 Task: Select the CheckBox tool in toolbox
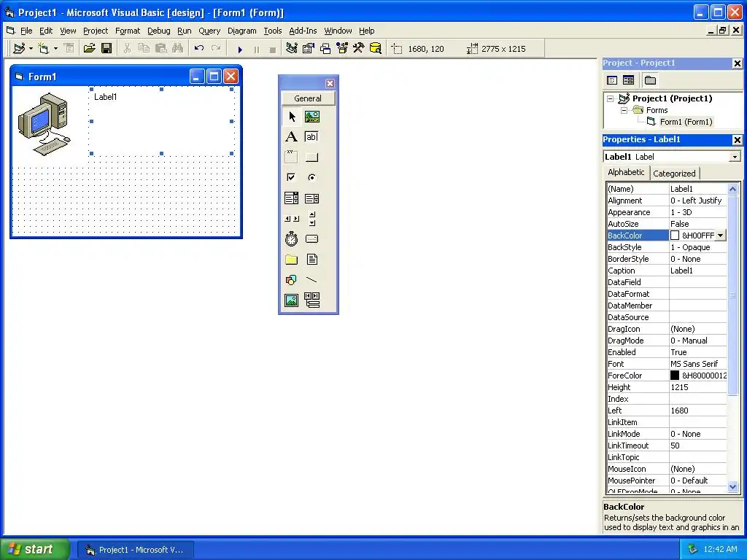tap(292, 178)
